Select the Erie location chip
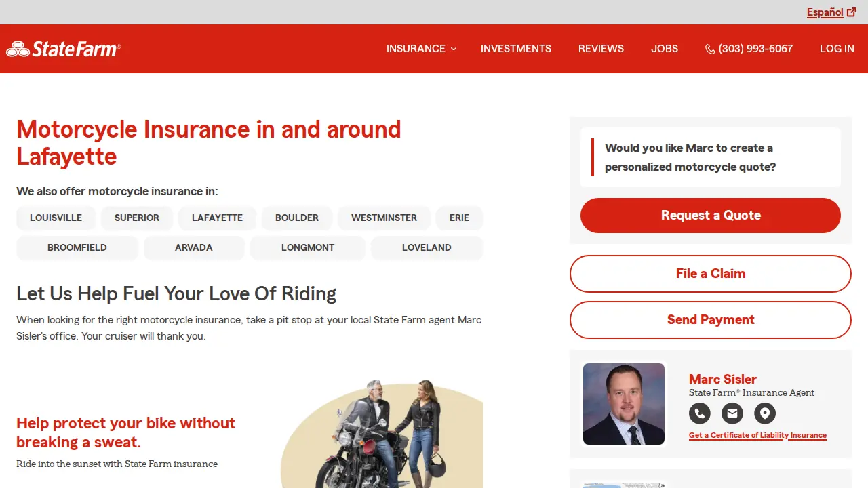Screen dimensions: 868x488 pos(459,218)
